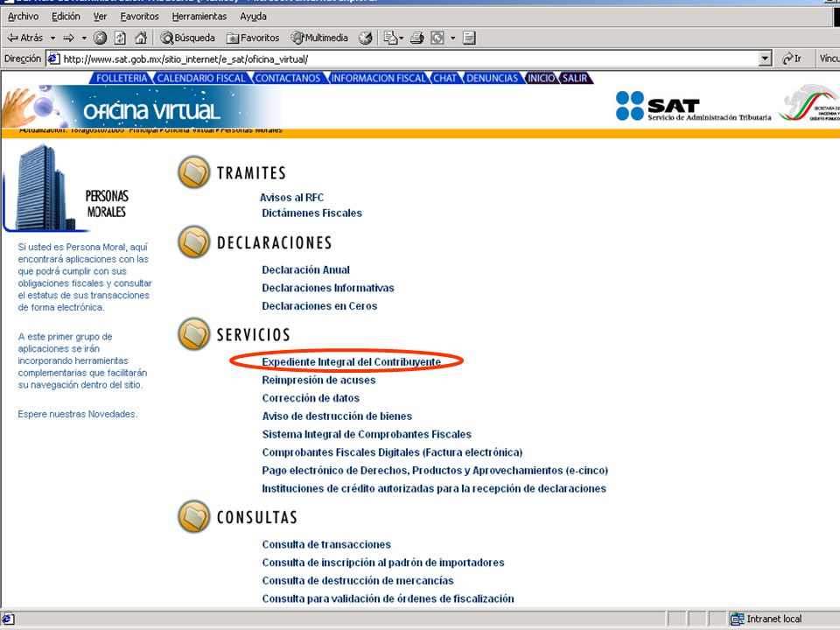Open Consulta de inscripción al padrón de importadores

pyautogui.click(x=383, y=563)
